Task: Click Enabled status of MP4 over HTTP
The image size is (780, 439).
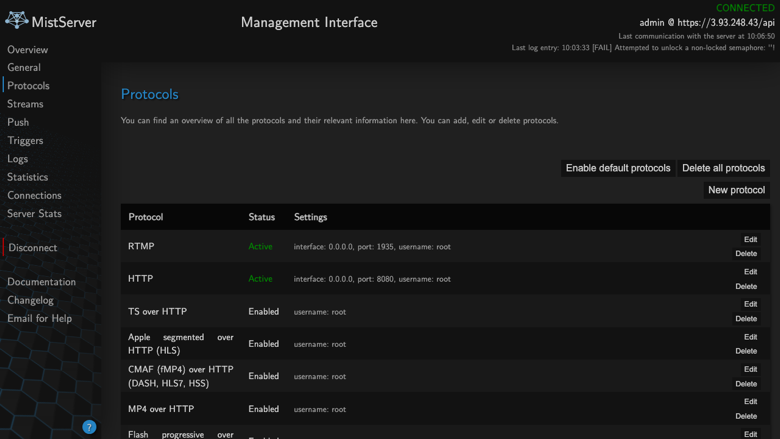Action: 264,409
